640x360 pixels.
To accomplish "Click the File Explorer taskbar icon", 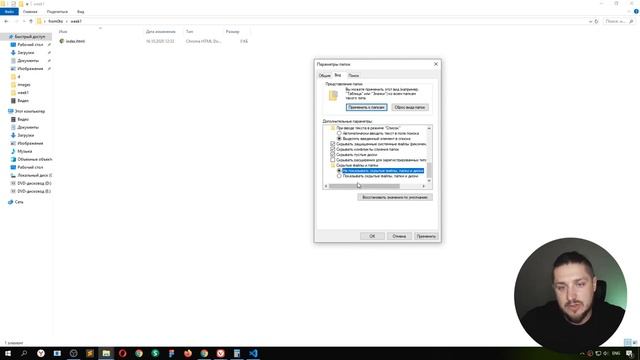I will coord(106,353).
